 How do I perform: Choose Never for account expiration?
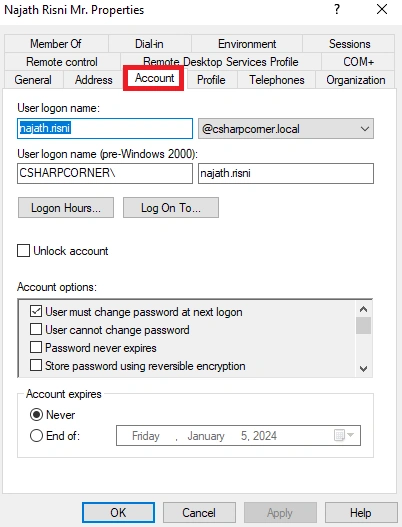[x=36, y=415]
